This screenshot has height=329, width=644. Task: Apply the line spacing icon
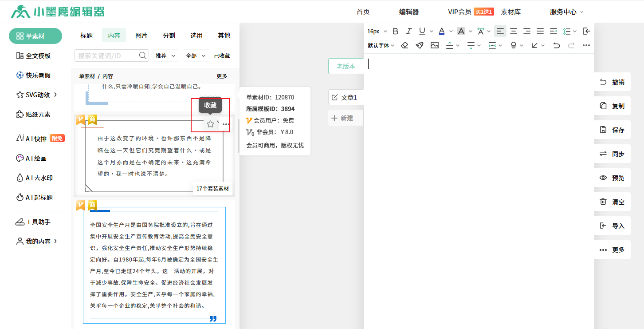567,31
